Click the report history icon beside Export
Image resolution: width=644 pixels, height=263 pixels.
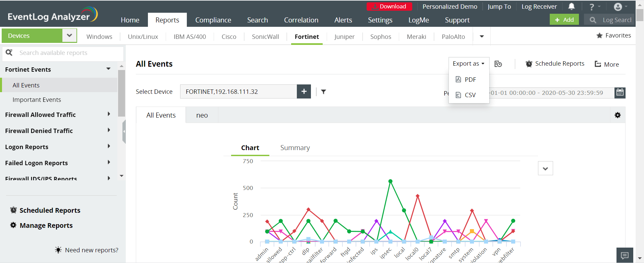click(x=498, y=64)
